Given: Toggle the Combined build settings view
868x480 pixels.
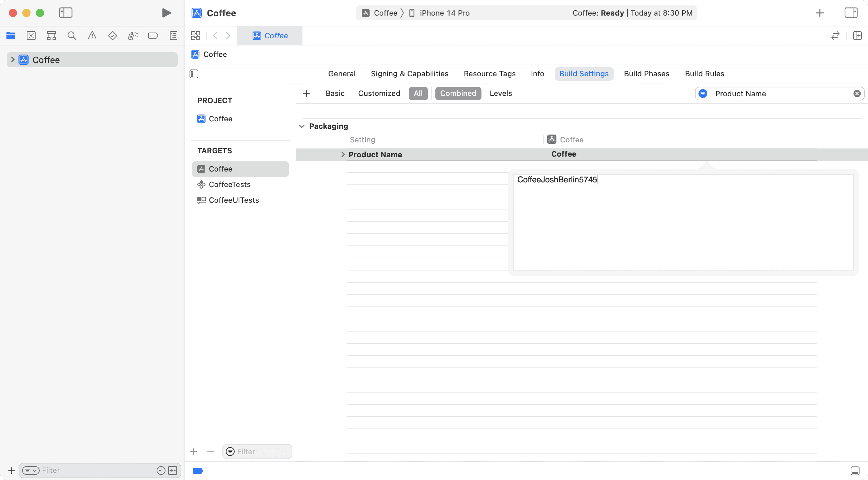Looking at the screenshot, I should click(458, 93).
